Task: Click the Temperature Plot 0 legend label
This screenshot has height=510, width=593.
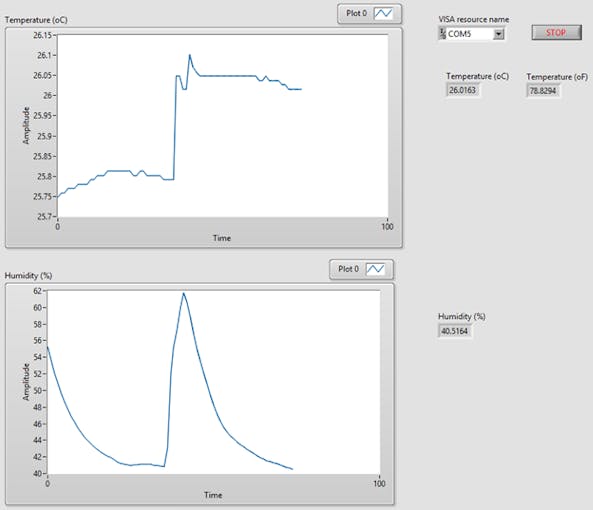Action: coord(356,13)
